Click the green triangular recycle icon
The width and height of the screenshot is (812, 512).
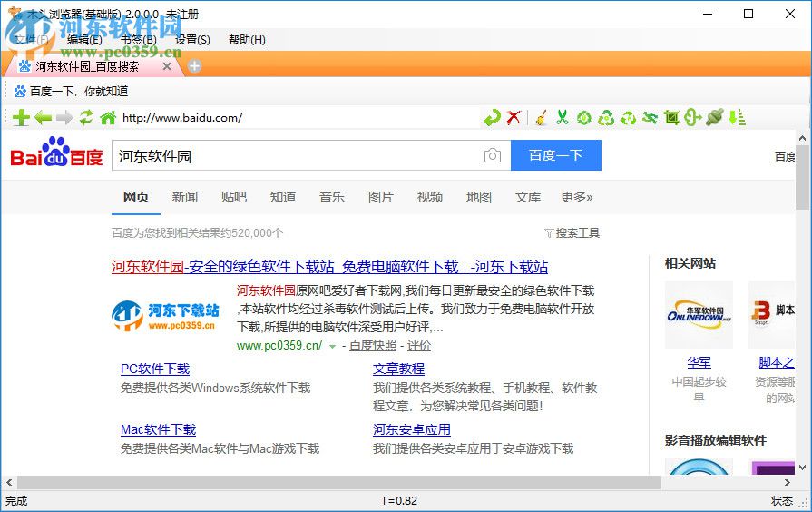[x=606, y=118]
